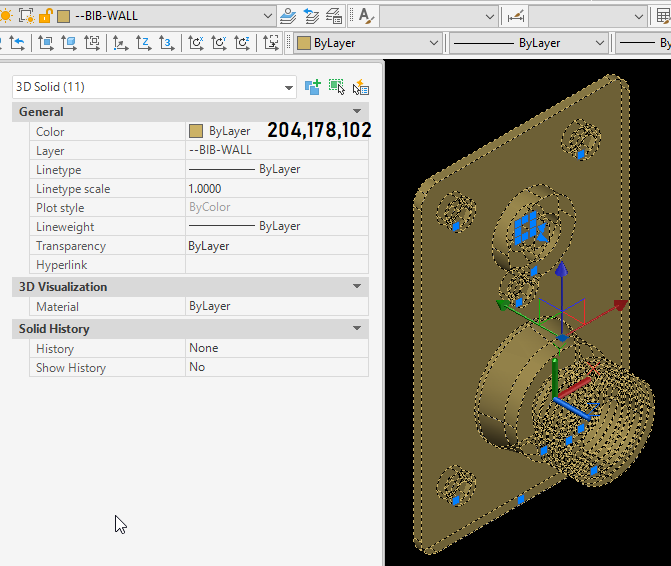Toggle the PICKADD icon in Properties
This screenshot has width=671, height=566.
click(313, 87)
